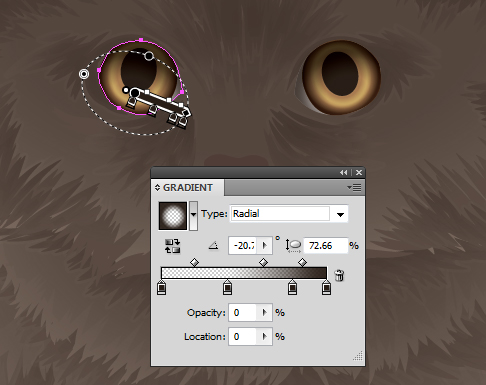Click the gradient annotator origin circle on the eye

(x=135, y=93)
